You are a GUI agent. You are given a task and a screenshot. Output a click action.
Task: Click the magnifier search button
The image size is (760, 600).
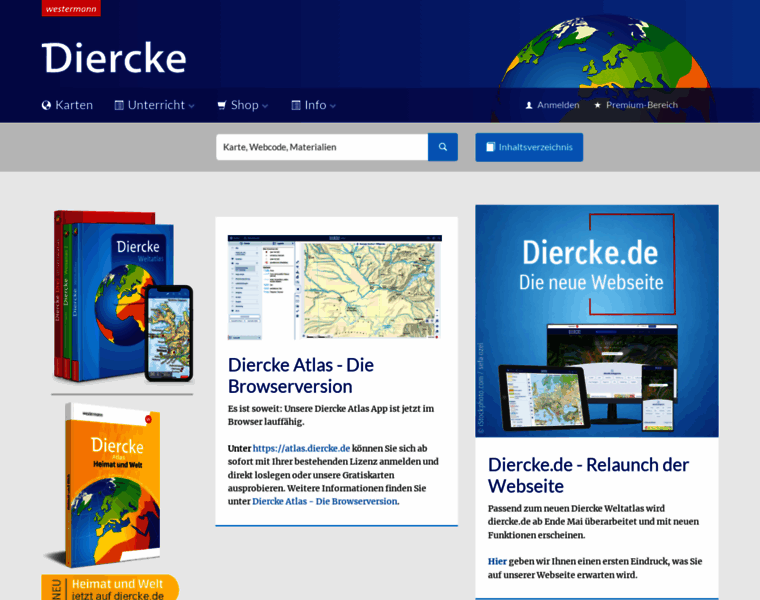pyautogui.click(x=443, y=147)
